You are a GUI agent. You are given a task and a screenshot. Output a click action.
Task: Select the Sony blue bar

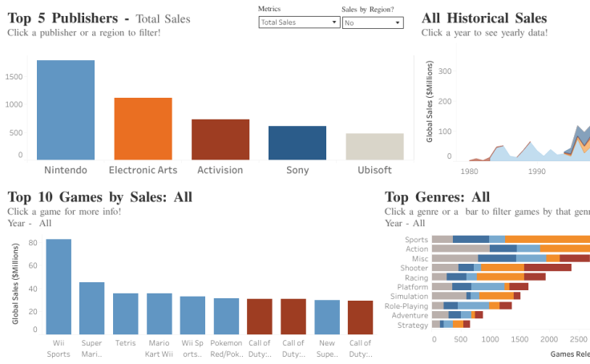coord(297,143)
